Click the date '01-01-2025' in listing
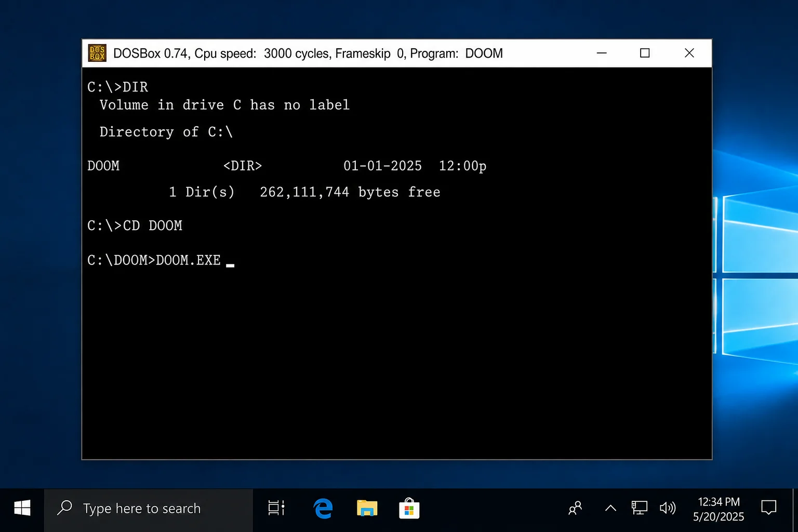This screenshot has width=798, height=532. click(x=382, y=166)
